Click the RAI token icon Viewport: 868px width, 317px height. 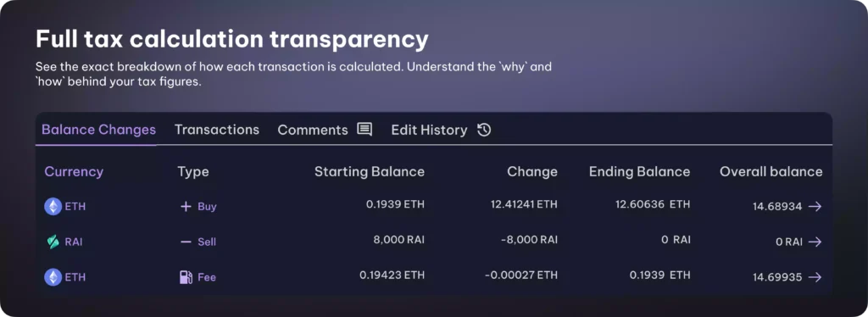[x=53, y=242]
